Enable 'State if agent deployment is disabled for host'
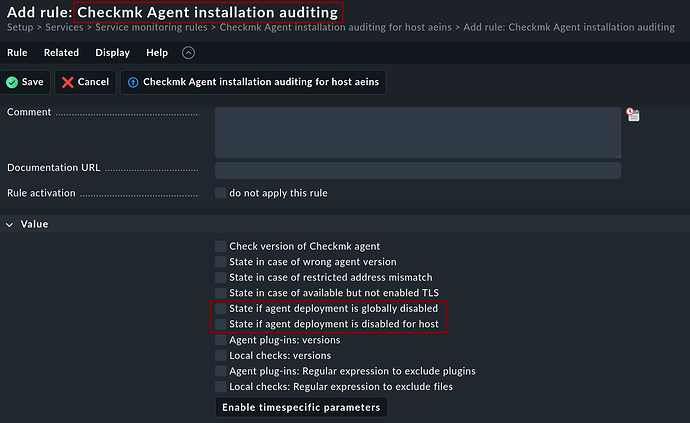Image resolution: width=690 pixels, height=423 pixels. tap(220, 324)
